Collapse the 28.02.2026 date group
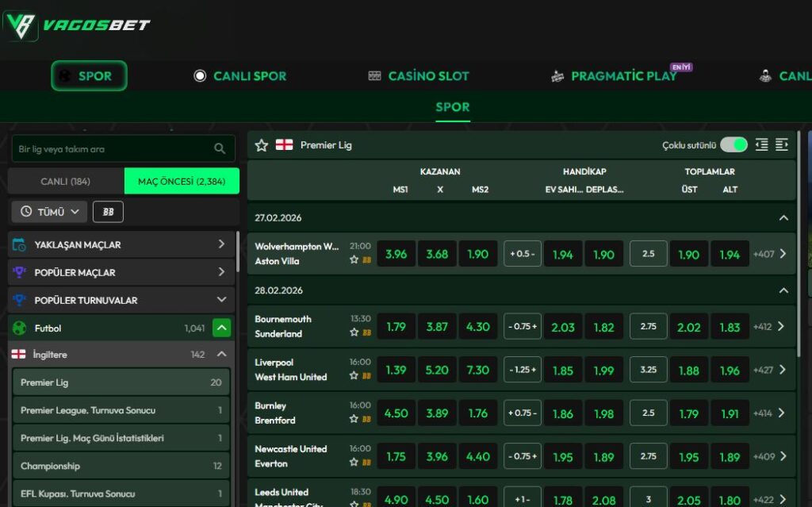 coord(783,290)
